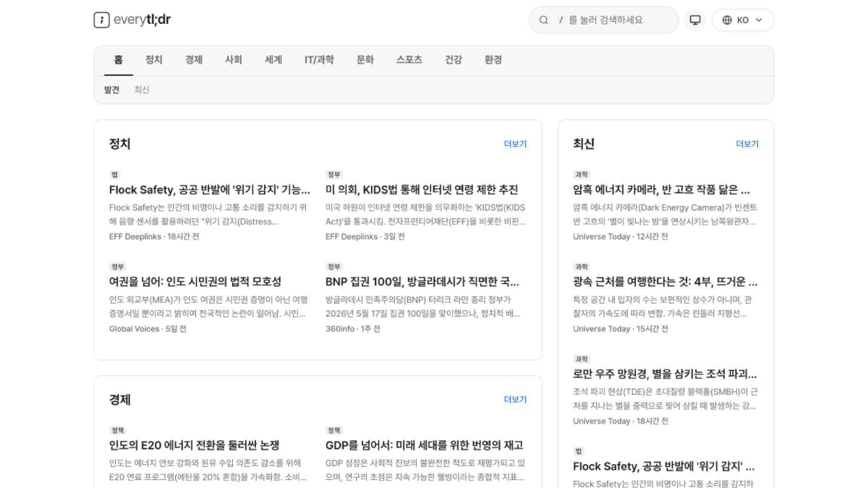Image resolution: width=868 pixels, height=488 pixels.
Task: Select the 홈 tab
Action: click(118, 60)
